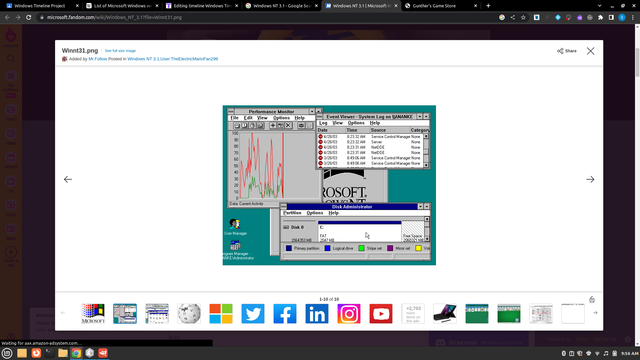Click the main Winnt31 screenshot image
Screen dimensions: 640x360
[329, 185]
